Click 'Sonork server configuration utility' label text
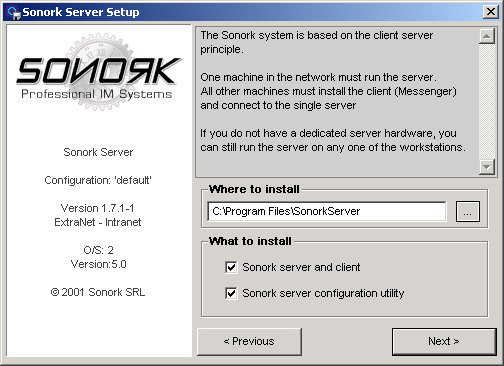The height and width of the screenshot is (366, 504). click(323, 293)
